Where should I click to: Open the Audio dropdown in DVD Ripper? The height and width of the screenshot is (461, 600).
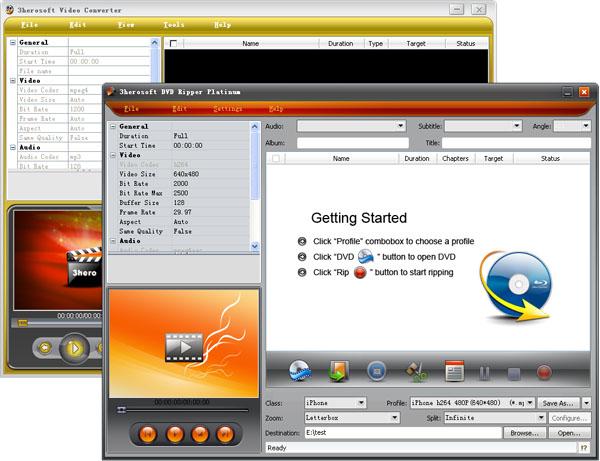coord(400,126)
